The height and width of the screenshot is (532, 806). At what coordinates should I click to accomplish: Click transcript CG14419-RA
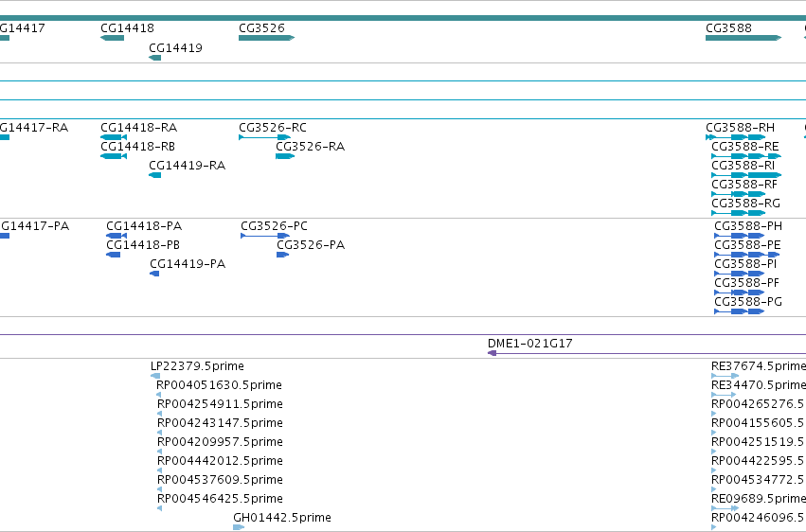click(154, 175)
